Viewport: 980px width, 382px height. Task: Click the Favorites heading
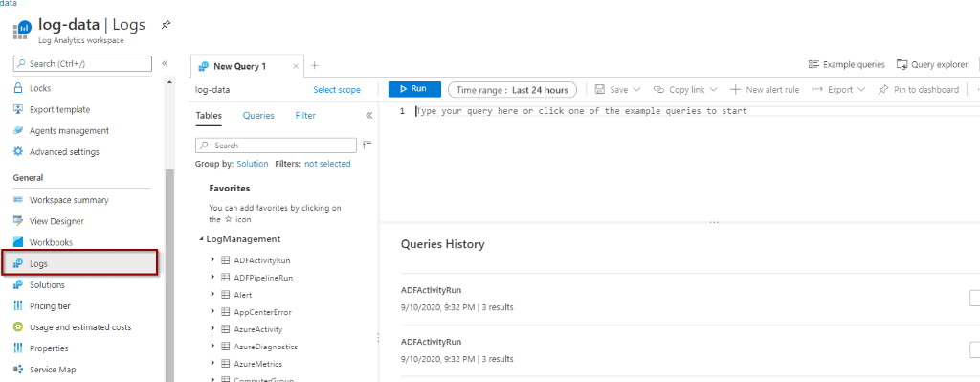(230, 189)
